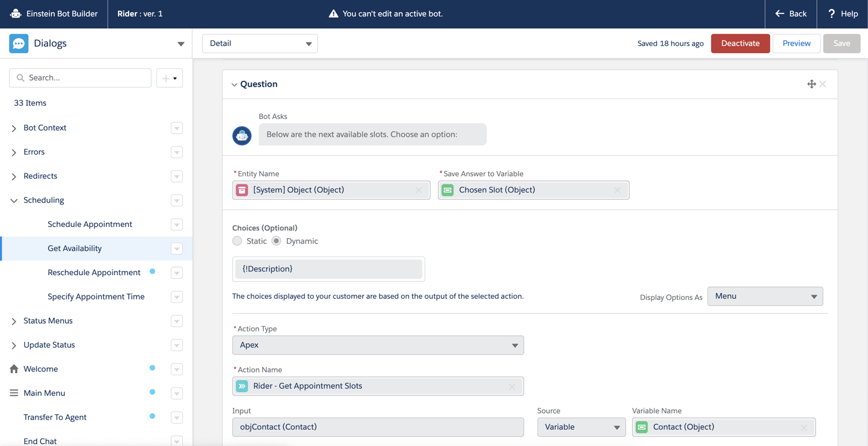868x446 pixels.
Task: Click the search magnifier icon
Action: coord(21,78)
